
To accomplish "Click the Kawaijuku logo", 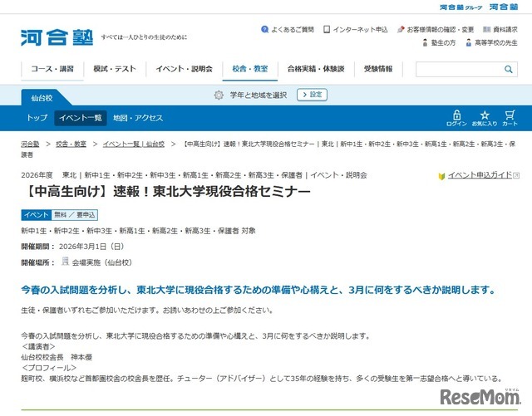I will pyautogui.click(x=57, y=37).
